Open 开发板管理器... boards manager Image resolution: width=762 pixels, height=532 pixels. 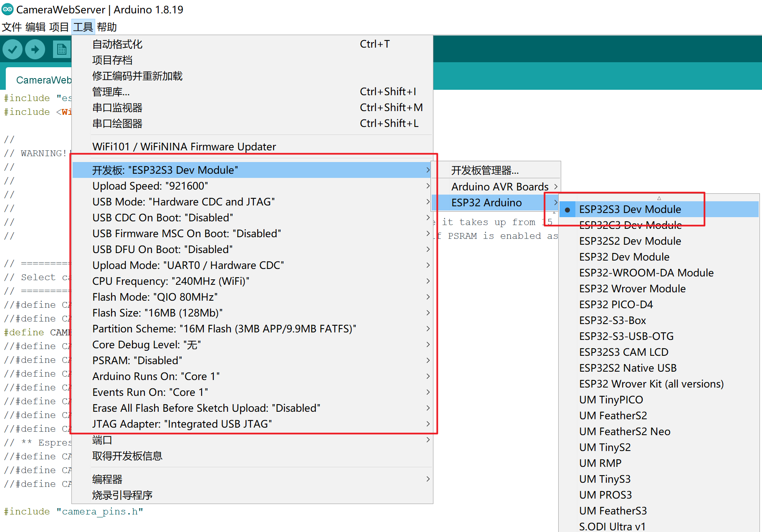[496, 170]
